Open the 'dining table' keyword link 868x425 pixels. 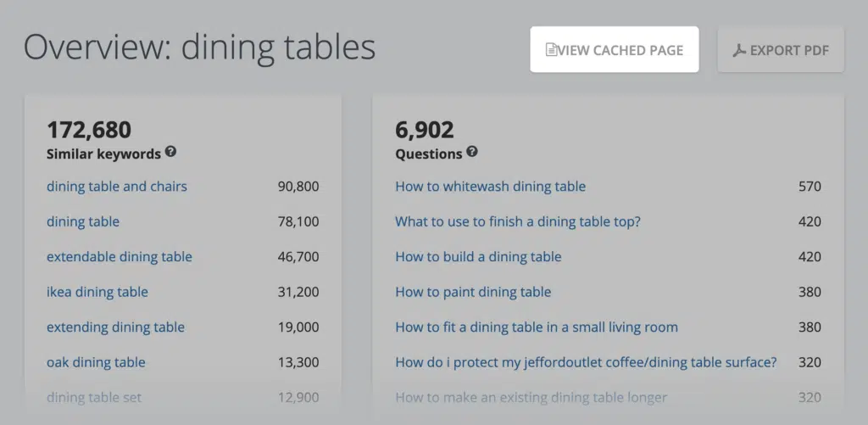83,221
